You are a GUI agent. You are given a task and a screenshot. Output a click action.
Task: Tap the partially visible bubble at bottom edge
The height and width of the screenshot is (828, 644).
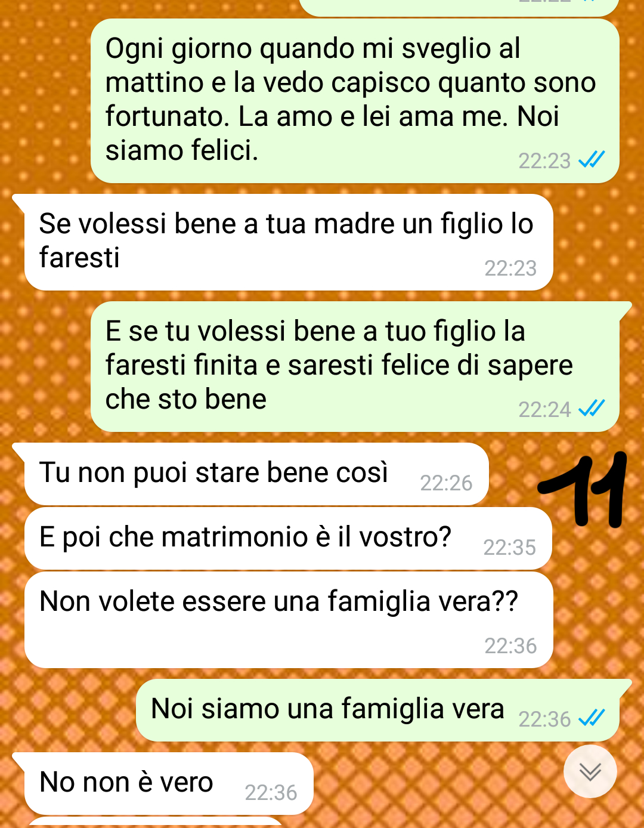tap(155, 823)
